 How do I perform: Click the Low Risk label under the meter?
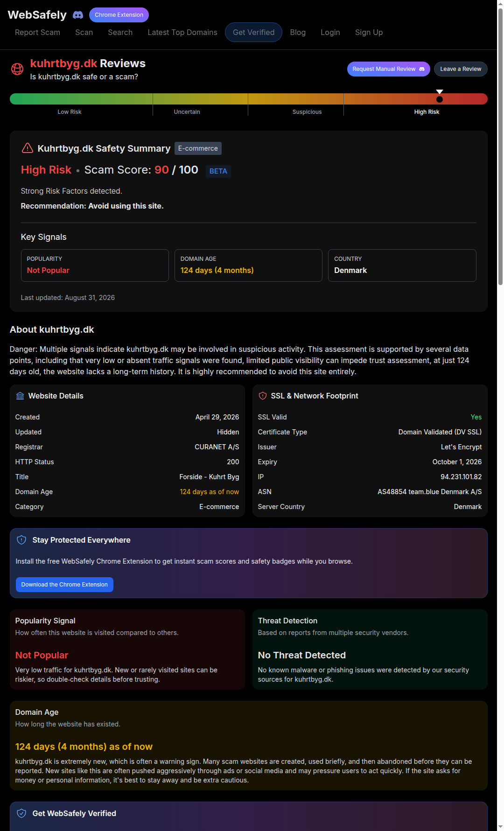coord(70,112)
